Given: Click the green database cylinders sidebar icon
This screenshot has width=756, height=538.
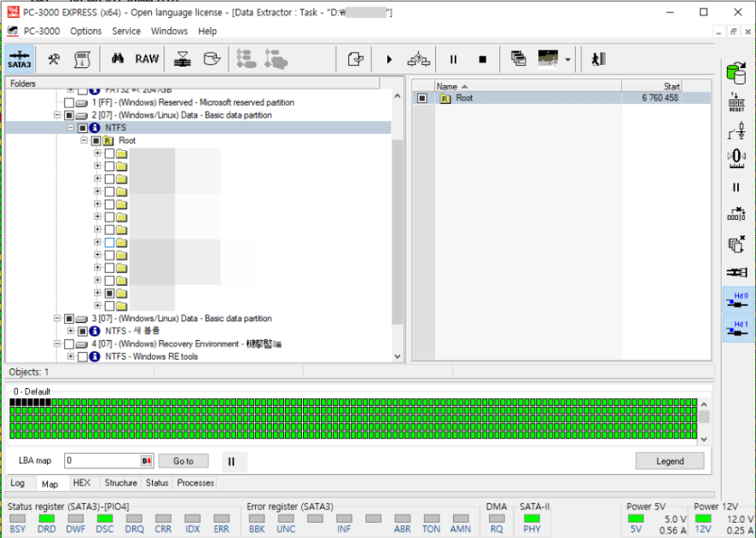Looking at the screenshot, I should [x=736, y=73].
